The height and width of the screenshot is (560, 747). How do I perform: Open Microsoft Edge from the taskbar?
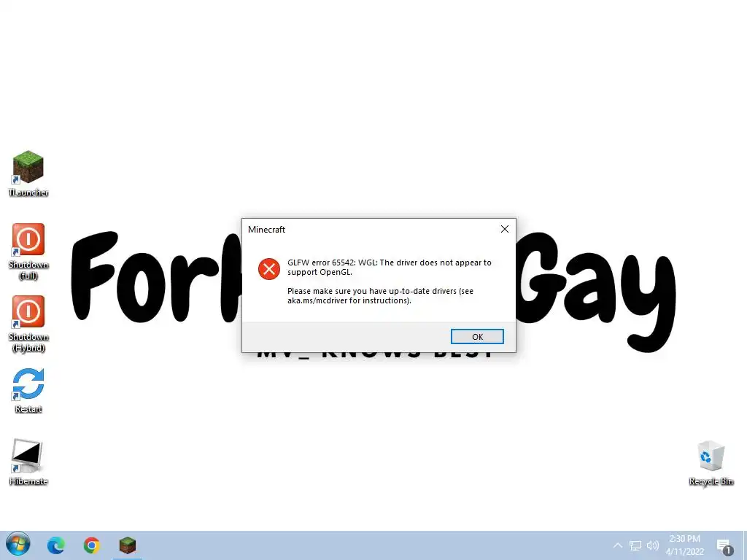(x=55, y=545)
